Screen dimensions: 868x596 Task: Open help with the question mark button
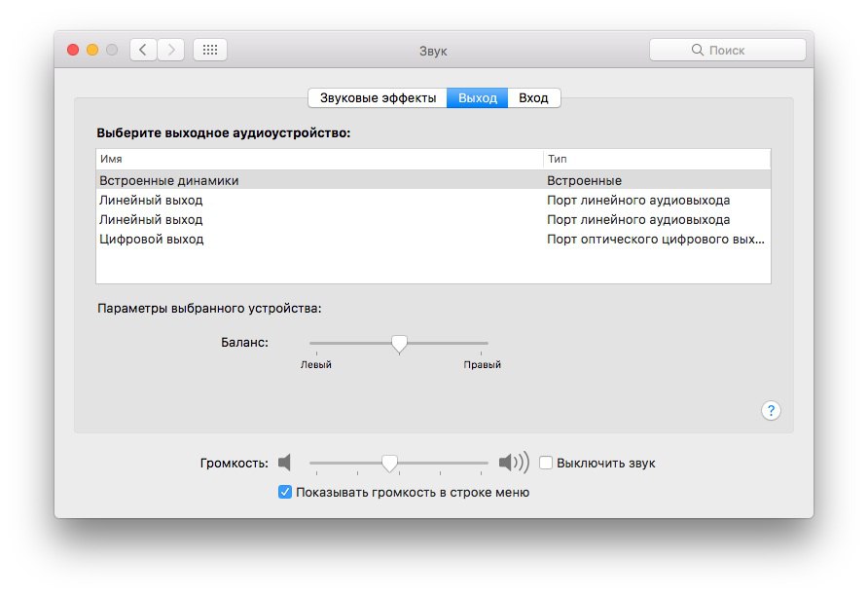click(x=771, y=410)
